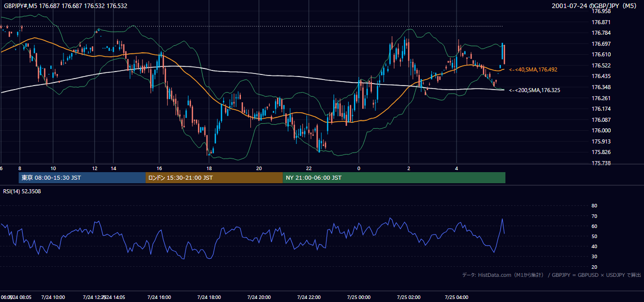The width and height of the screenshot is (644, 302).
Task: Select the NY 21:00-06:00 JST session bar
Action: coord(394,178)
